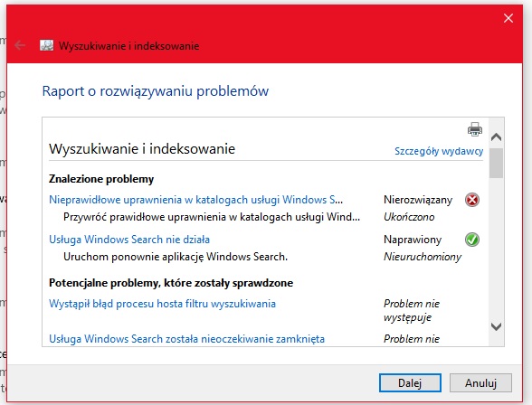
Task: Open Wystąpił błąd procesu hosta filtru wyszukiwania
Action: point(162,304)
